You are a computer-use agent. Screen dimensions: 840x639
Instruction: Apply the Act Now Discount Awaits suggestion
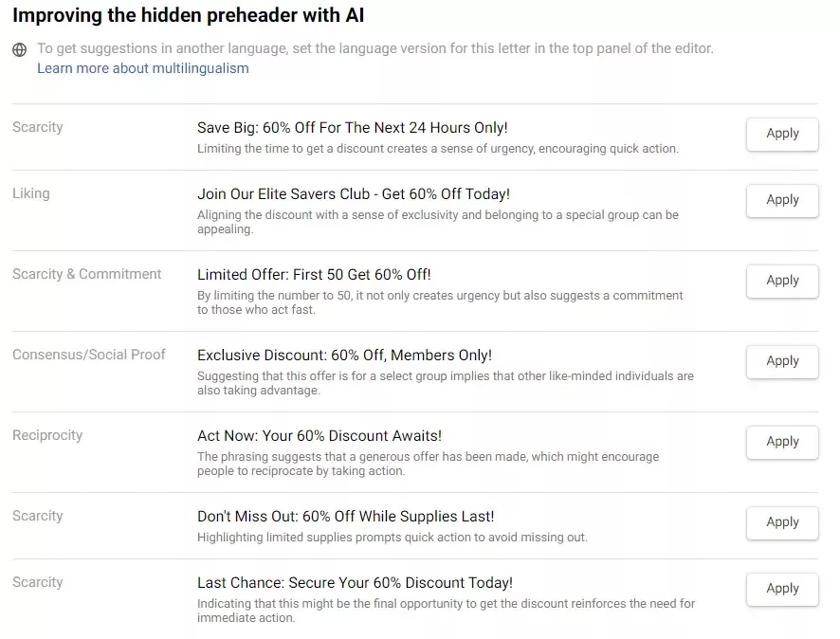coord(782,442)
